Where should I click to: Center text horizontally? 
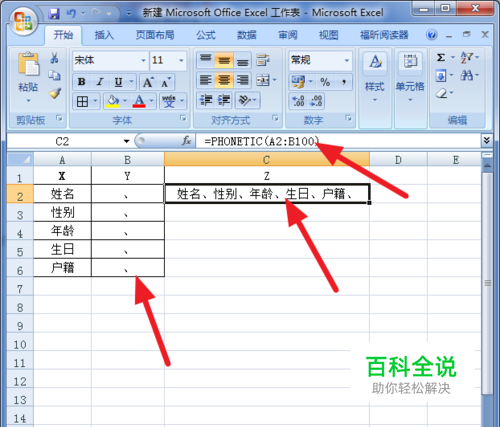(224, 80)
